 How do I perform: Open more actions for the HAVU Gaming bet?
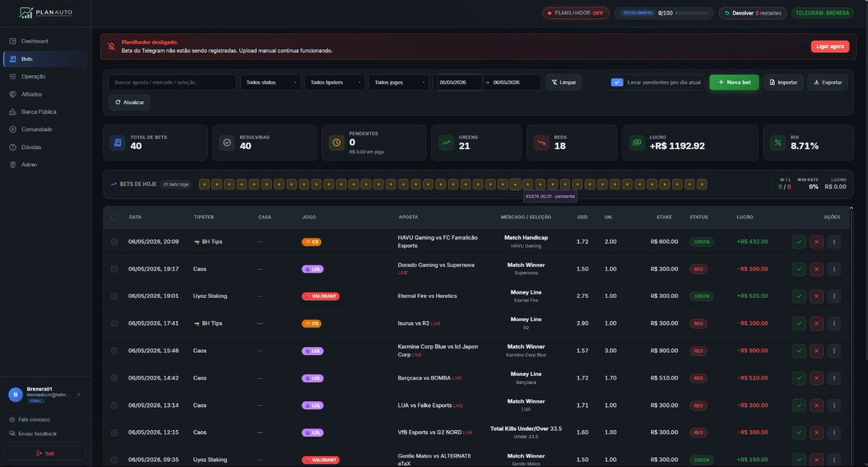click(x=834, y=241)
